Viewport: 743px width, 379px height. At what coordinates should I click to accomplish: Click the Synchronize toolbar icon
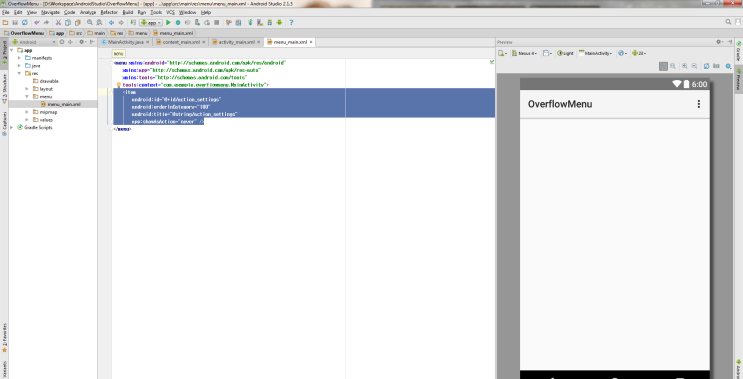(25, 22)
